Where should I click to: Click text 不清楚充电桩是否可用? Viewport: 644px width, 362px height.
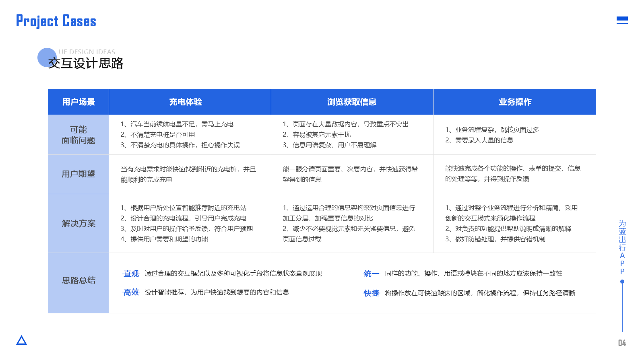point(163,135)
